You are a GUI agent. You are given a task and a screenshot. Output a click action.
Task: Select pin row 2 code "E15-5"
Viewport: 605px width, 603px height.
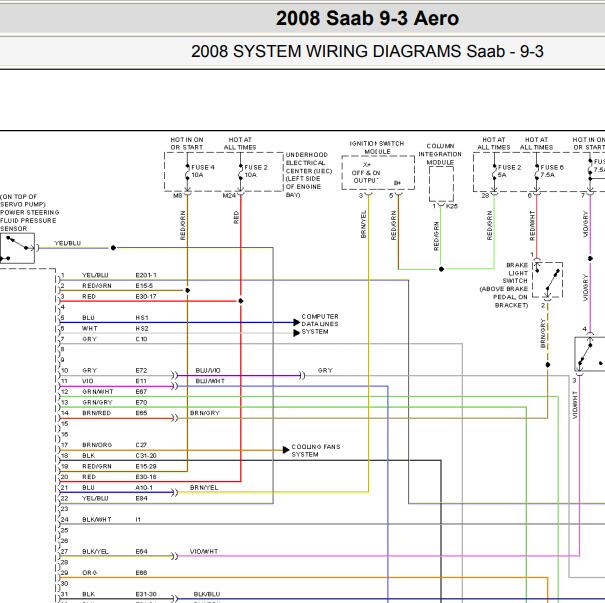coord(144,285)
